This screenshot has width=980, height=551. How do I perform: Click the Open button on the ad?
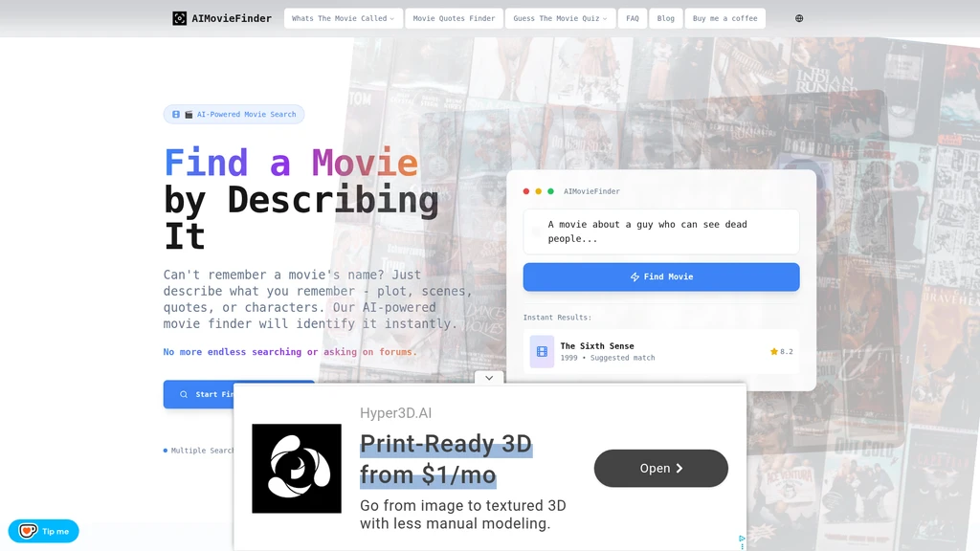(x=660, y=468)
